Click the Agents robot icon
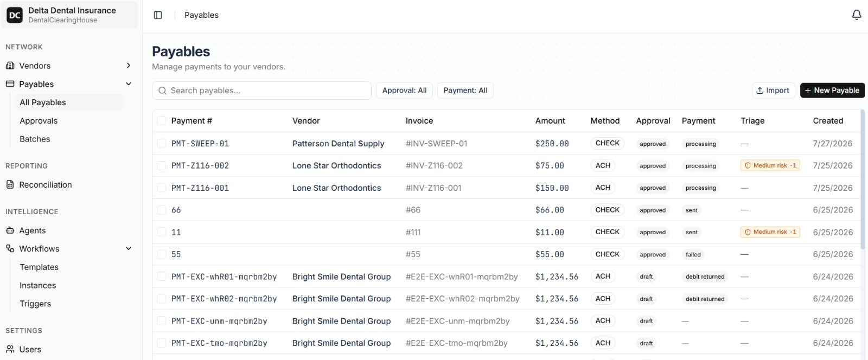Viewport: 868px width, 360px height. point(10,230)
